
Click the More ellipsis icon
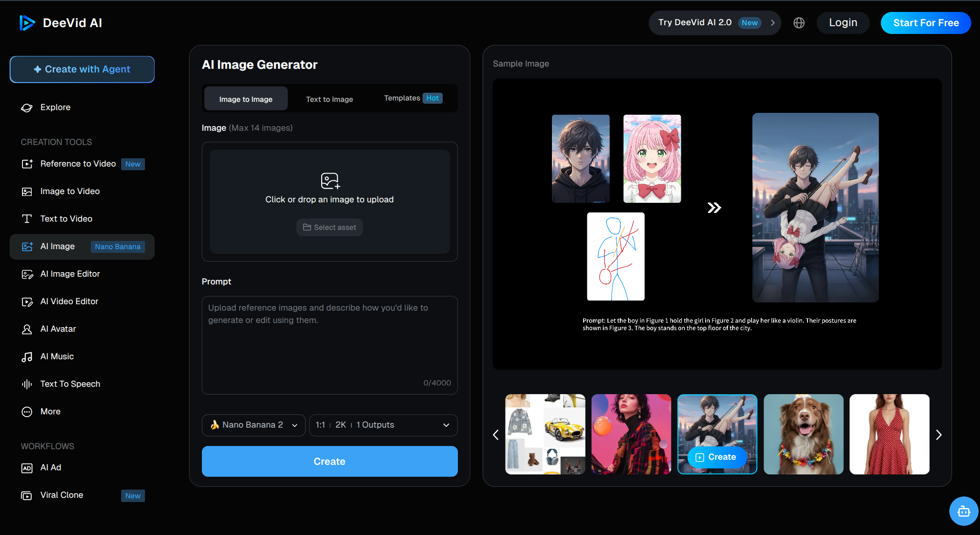27,412
